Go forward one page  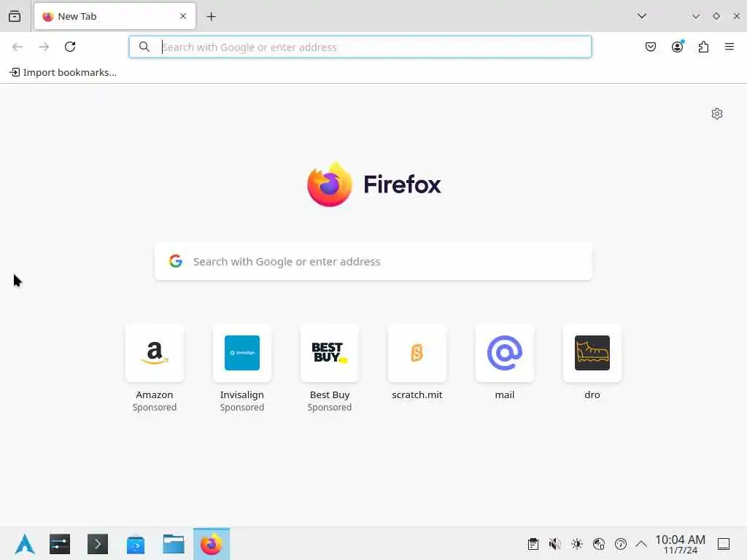[44, 47]
